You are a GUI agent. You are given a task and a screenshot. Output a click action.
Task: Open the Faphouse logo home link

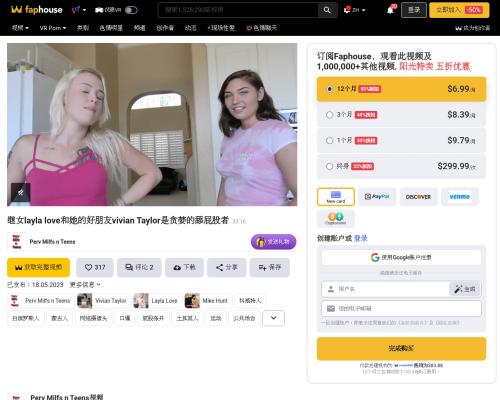tap(37, 10)
